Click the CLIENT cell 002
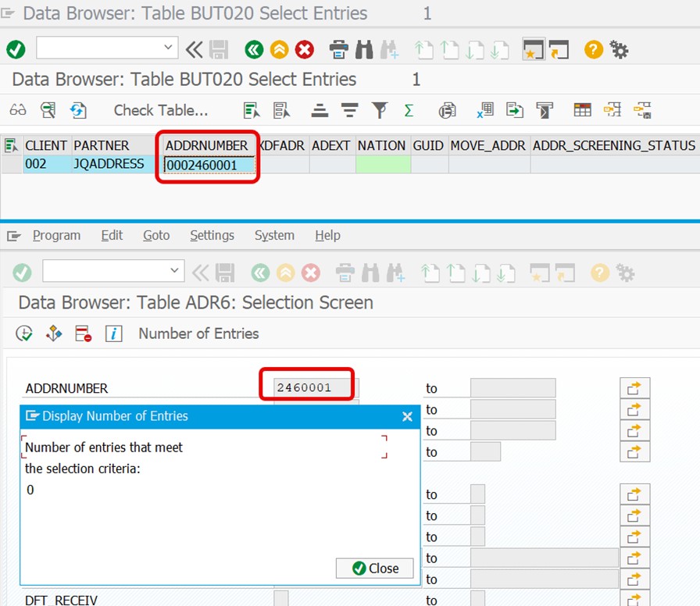This screenshot has height=606, width=700. coord(46,164)
